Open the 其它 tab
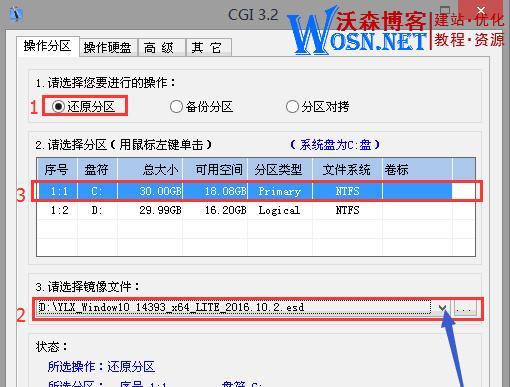The height and width of the screenshot is (387, 510). (x=208, y=48)
